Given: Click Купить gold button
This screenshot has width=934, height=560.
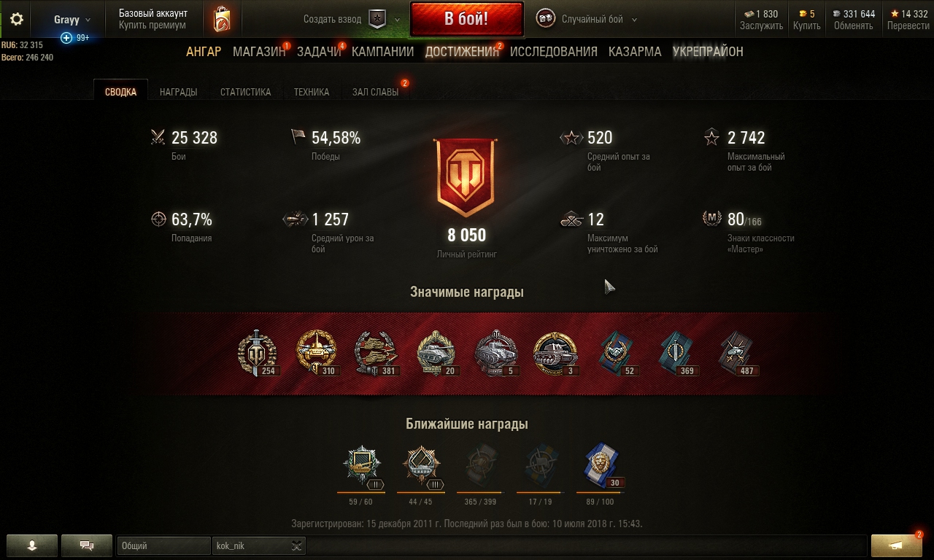Looking at the screenshot, I should (x=807, y=26).
